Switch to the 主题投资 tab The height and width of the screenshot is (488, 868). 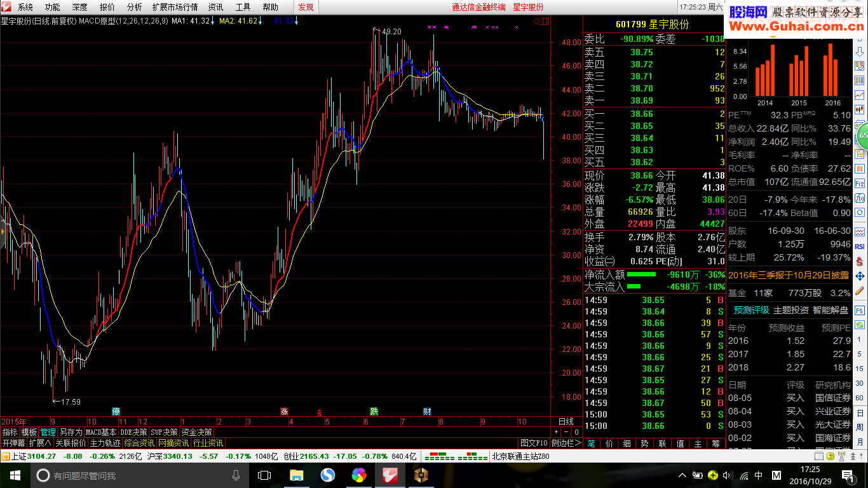pos(790,310)
